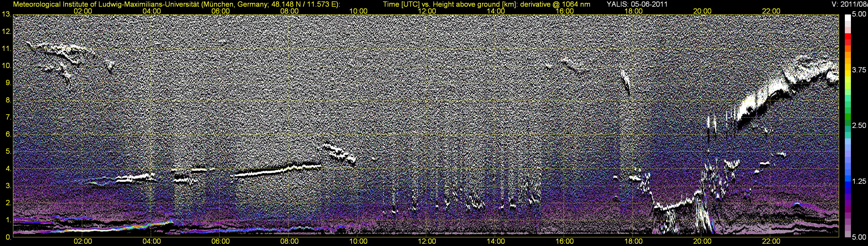Select the '7.' height axis label
This screenshot has height=246, width=868.
pyautogui.click(x=8, y=117)
